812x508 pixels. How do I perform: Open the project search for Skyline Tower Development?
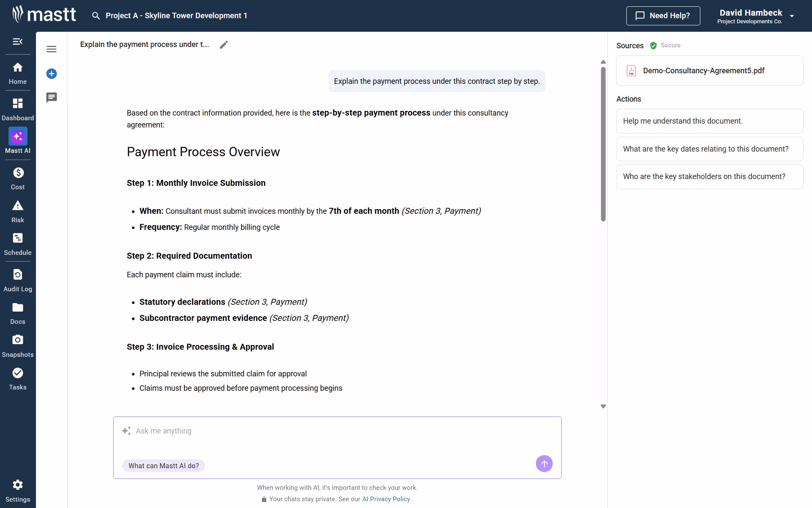(x=169, y=16)
